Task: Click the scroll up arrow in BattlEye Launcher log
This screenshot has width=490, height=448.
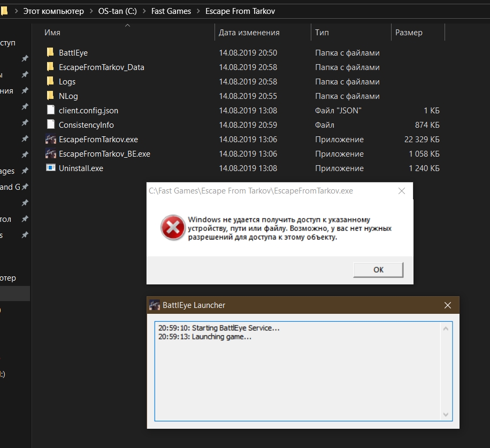Action: 446,328
